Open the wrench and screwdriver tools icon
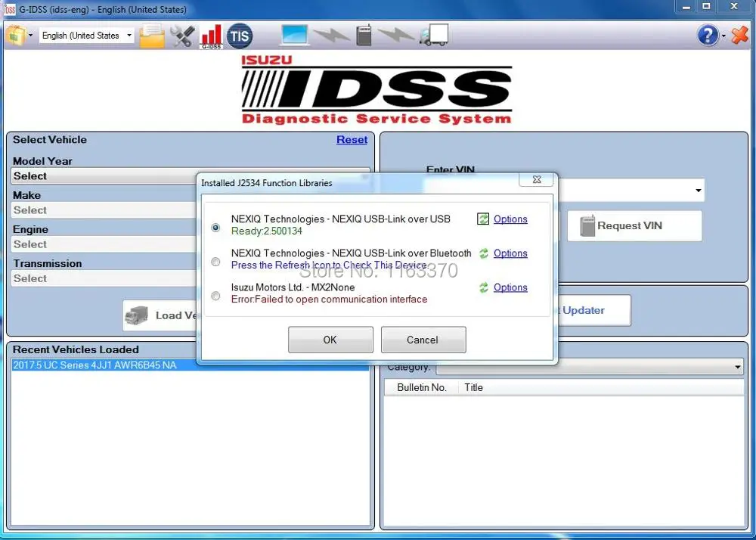The width and height of the screenshot is (756, 540). point(182,36)
